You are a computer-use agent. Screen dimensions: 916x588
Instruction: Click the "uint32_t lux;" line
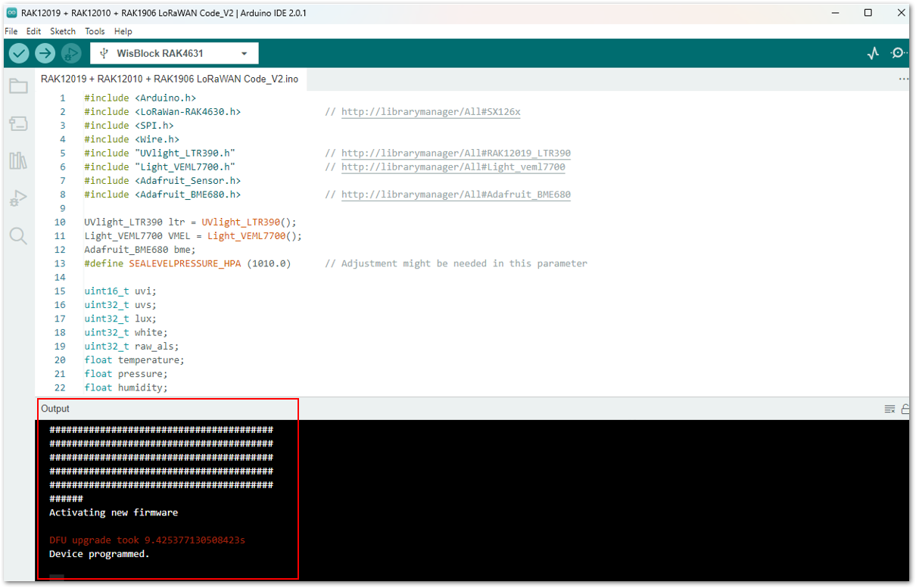pos(120,319)
